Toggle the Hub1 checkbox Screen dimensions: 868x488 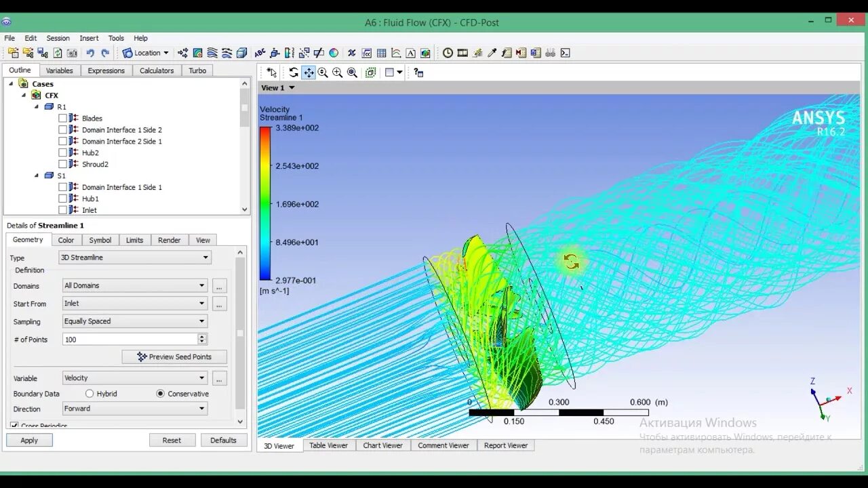coord(62,199)
